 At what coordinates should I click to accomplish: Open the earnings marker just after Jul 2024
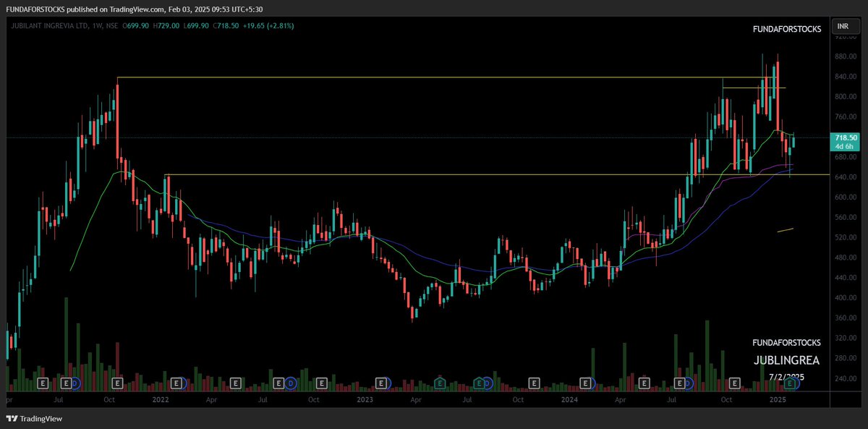tap(680, 382)
